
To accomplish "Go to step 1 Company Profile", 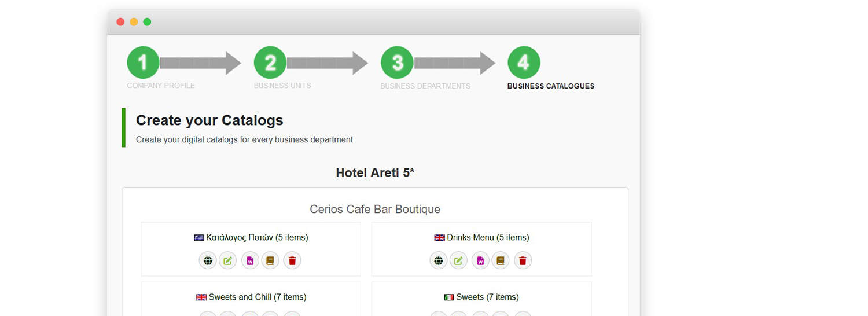I will pos(143,63).
